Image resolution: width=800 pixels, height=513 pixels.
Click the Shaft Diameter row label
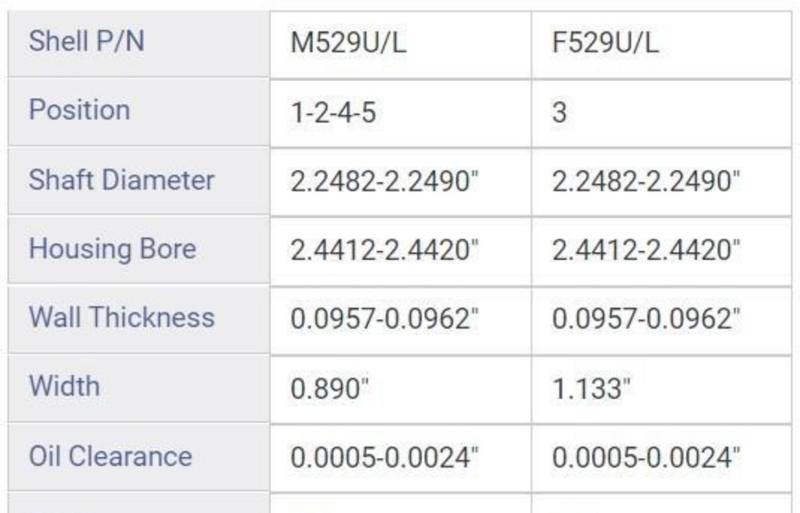pos(121,180)
